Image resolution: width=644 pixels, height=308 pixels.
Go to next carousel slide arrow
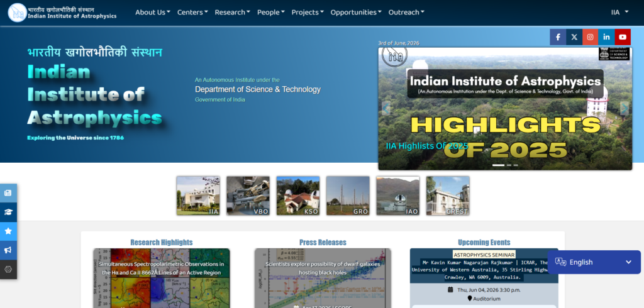625,108
